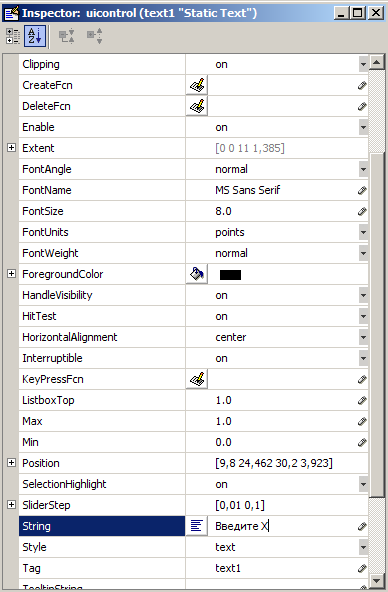Select the HorizontalAlignment property name
This screenshot has height=592, width=388.
[70, 337]
